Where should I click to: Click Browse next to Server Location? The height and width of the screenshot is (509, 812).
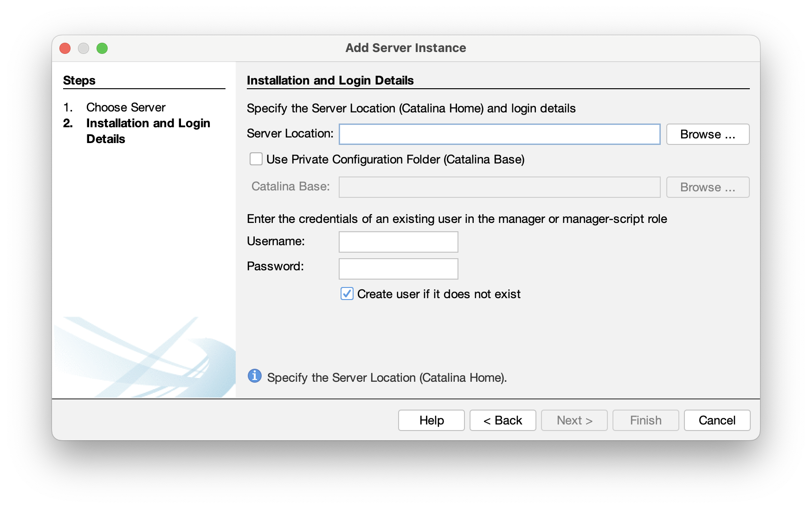[707, 134]
